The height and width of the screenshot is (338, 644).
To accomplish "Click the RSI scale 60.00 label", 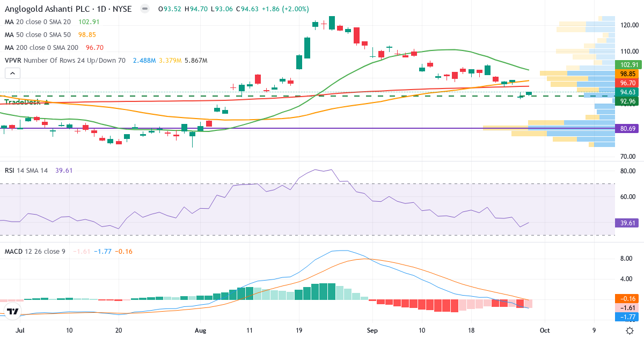I will (x=628, y=196).
